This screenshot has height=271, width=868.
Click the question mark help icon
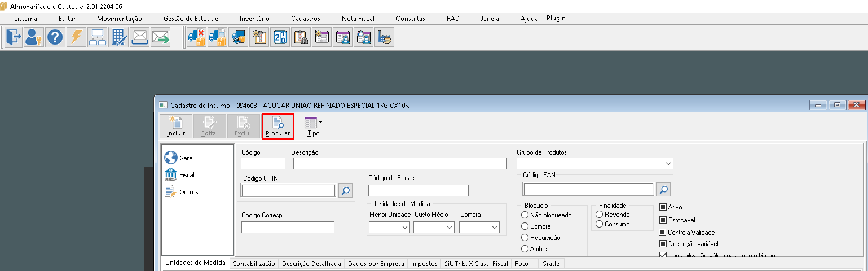click(x=55, y=37)
